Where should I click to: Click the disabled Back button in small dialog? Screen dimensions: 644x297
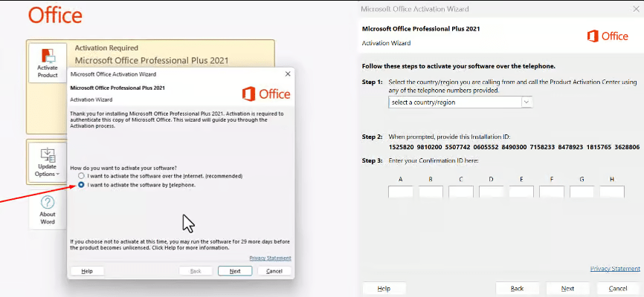click(196, 271)
